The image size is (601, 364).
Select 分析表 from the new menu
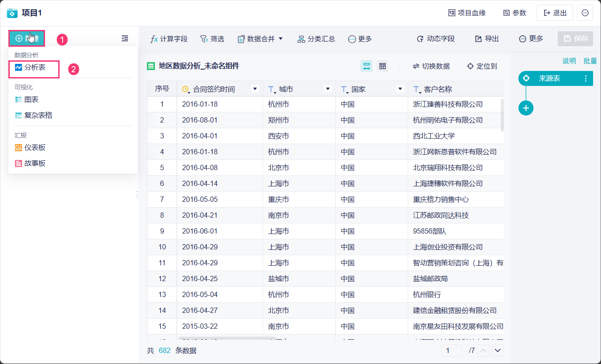click(34, 67)
